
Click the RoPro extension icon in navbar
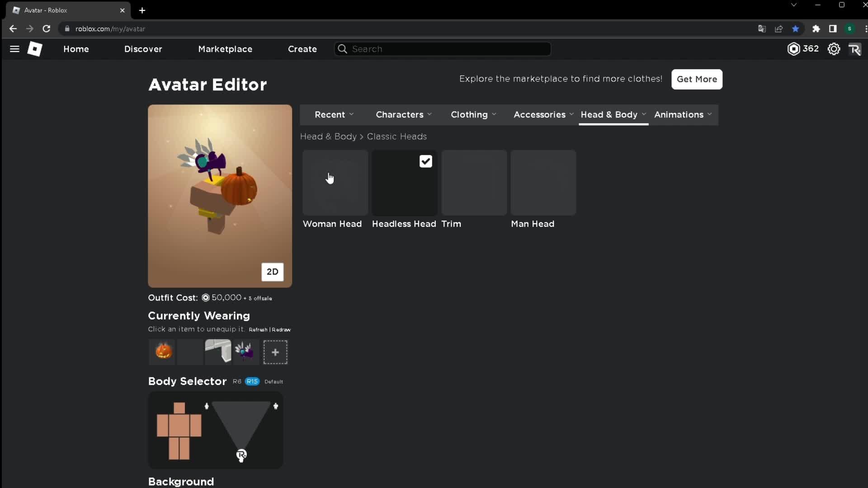(x=854, y=49)
